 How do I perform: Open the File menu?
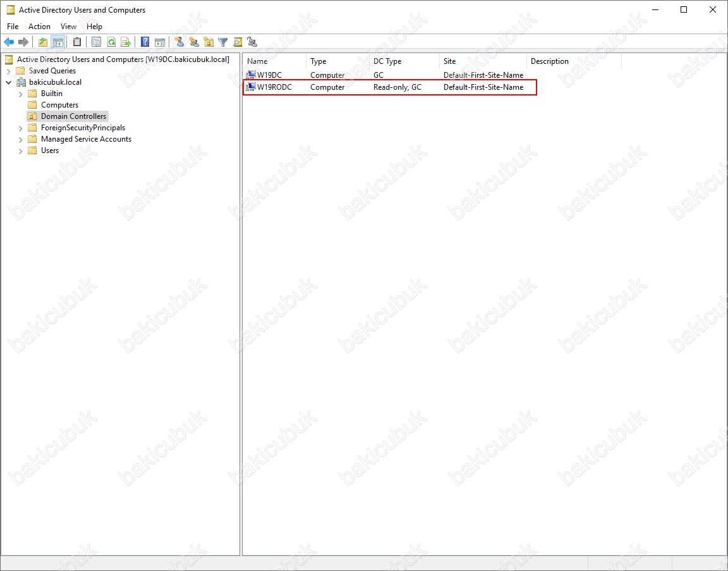13,27
